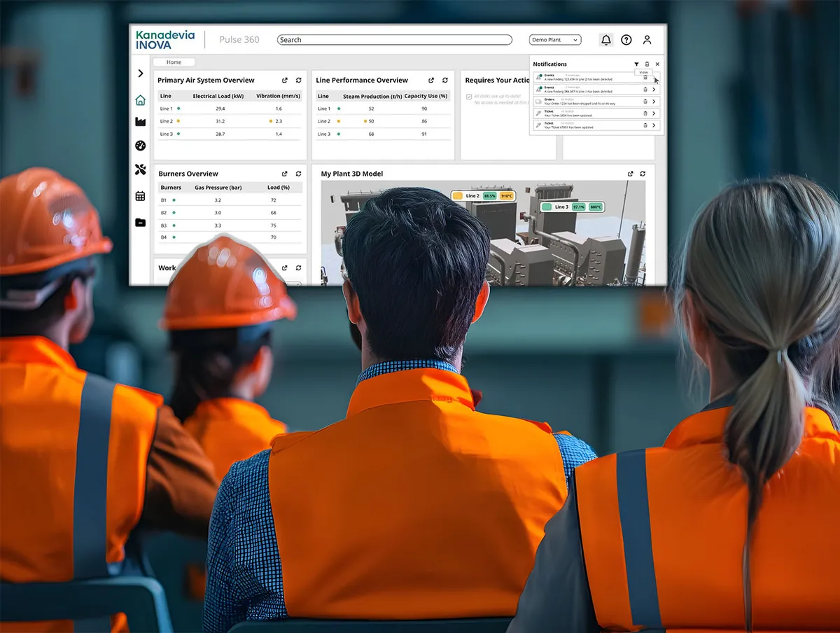The width and height of the screenshot is (840, 633).
Task: Filter the notifications list
Action: (636, 64)
